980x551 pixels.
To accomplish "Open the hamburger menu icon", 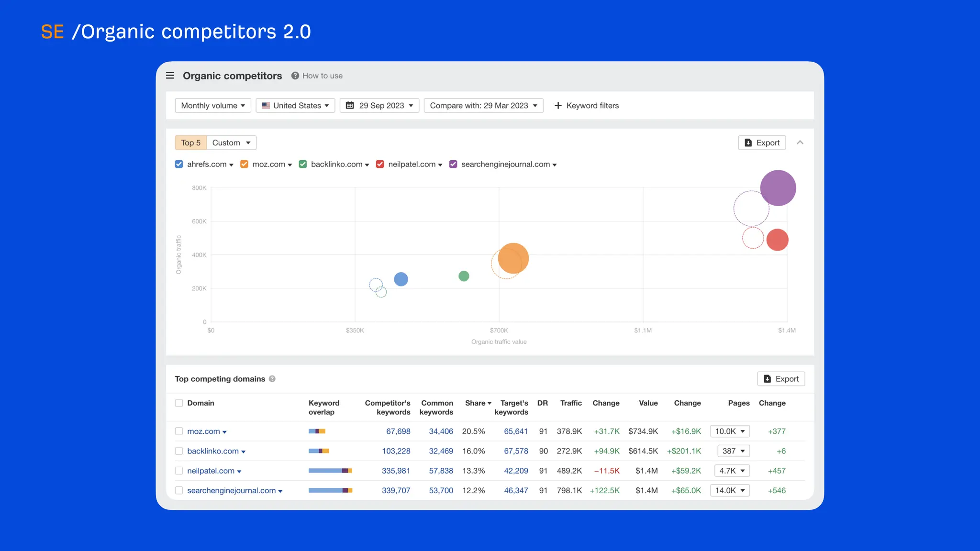I will [170, 76].
